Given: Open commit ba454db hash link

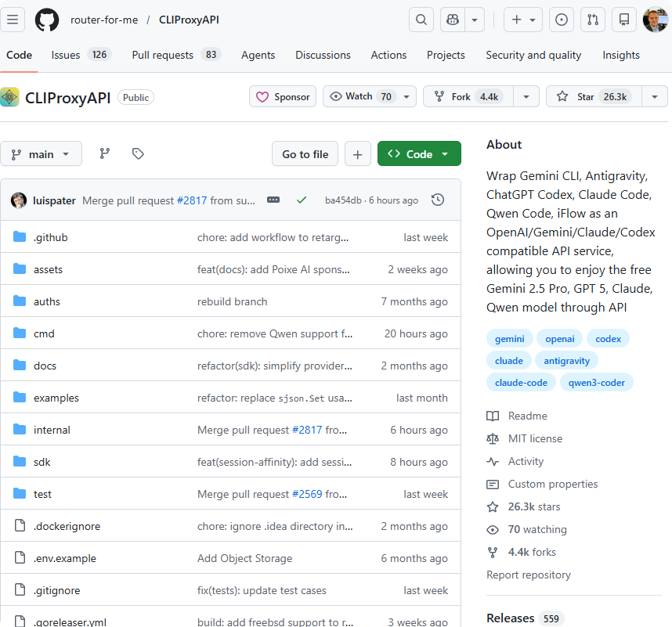Looking at the screenshot, I should pos(343,200).
